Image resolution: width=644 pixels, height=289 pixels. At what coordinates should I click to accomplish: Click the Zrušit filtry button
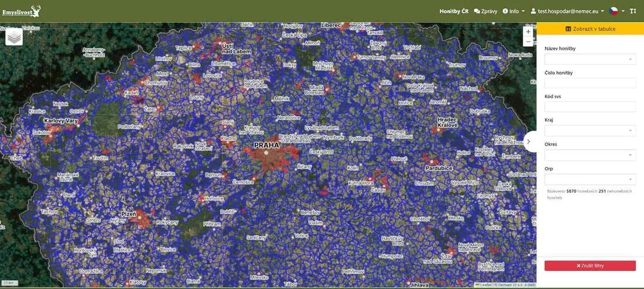(x=590, y=266)
